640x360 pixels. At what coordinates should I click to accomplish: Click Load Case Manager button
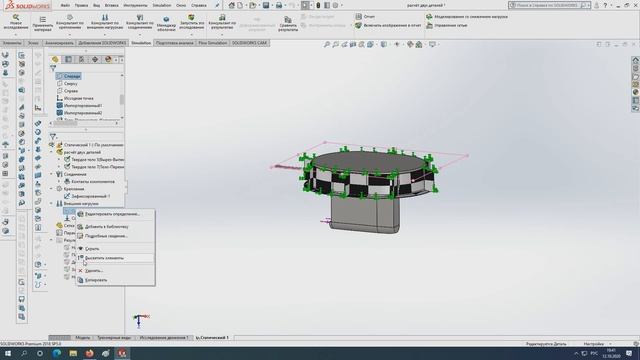tap(467, 17)
